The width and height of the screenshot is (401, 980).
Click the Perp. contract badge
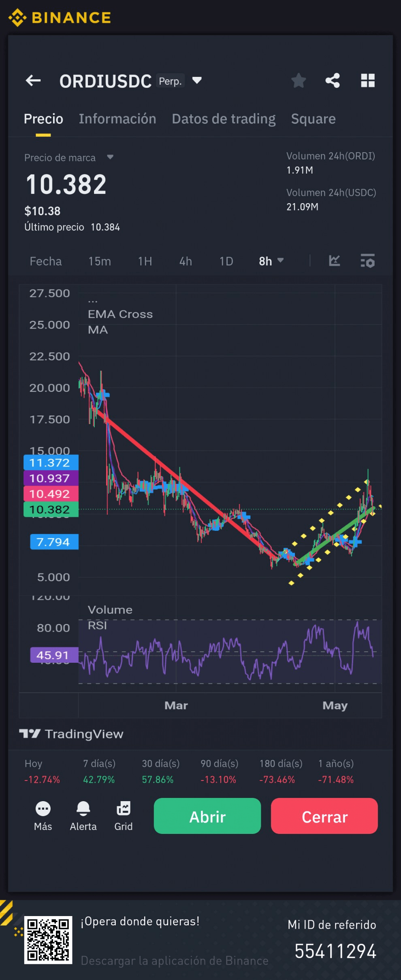click(170, 81)
